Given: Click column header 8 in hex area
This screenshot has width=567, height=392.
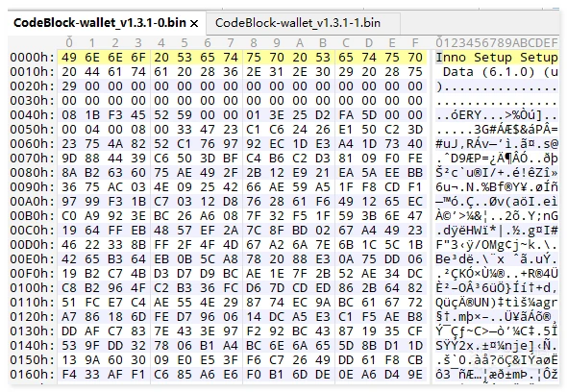Looking at the screenshot, I should [254, 43].
